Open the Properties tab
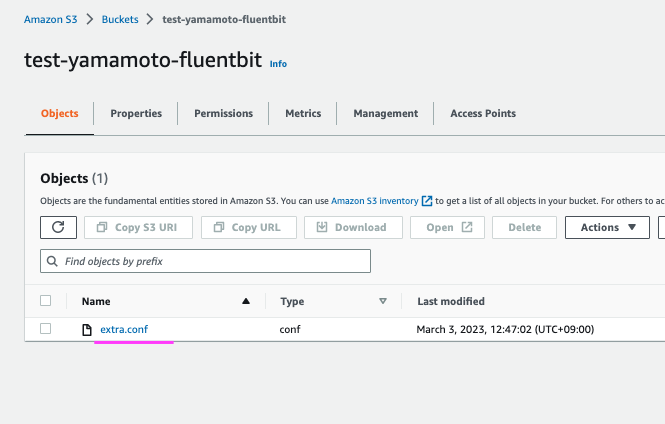Viewport: 665px width, 424px height. point(136,113)
